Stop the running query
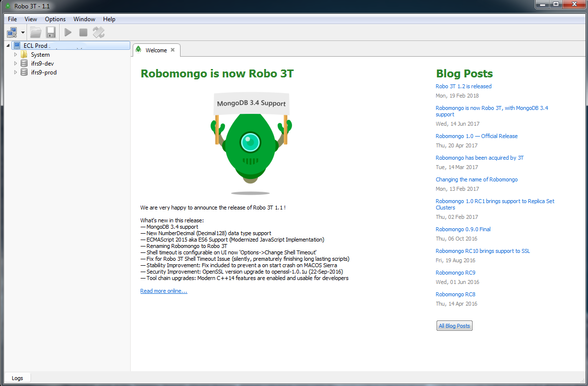Viewport: 588px width, 386px height. coord(83,32)
